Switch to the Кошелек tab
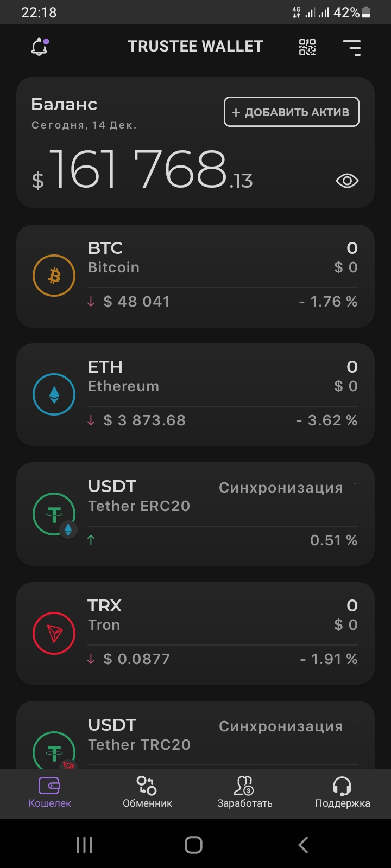The image size is (391, 868). (x=49, y=793)
